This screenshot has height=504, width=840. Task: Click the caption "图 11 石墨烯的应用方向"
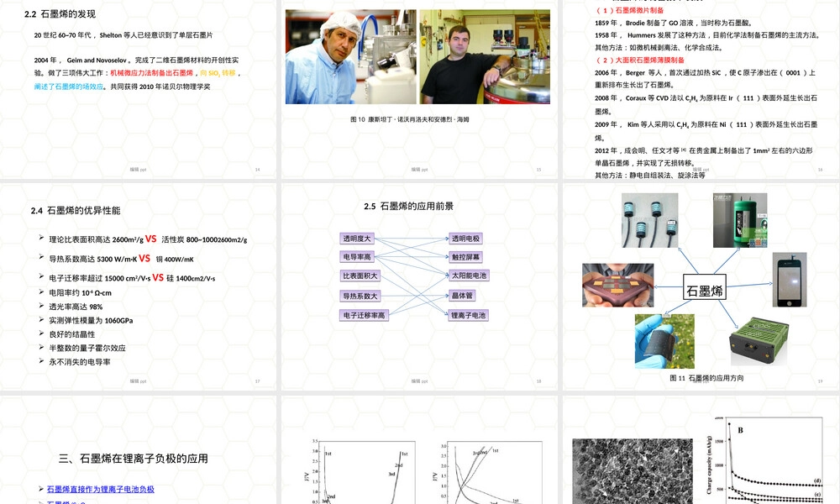(706, 378)
